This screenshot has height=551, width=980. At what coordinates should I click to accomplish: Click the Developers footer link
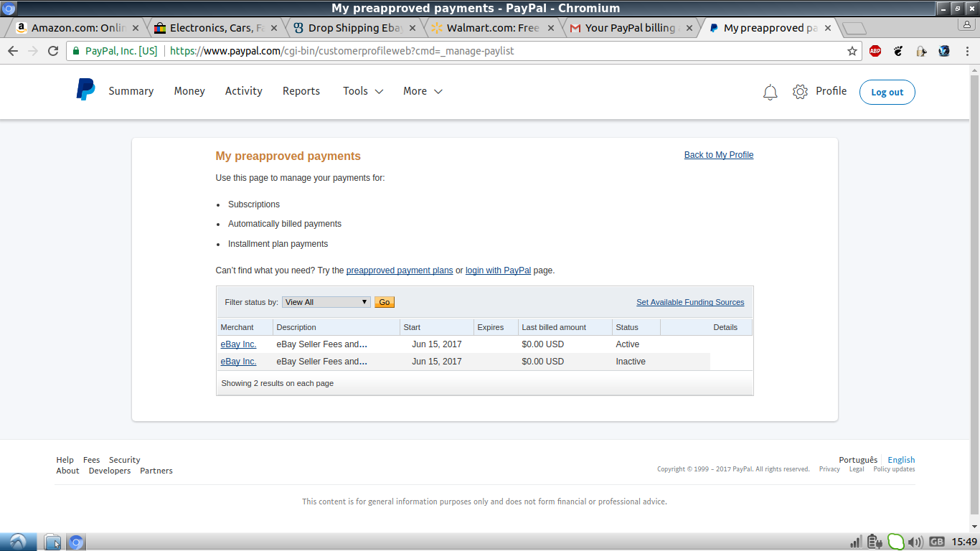(x=110, y=471)
